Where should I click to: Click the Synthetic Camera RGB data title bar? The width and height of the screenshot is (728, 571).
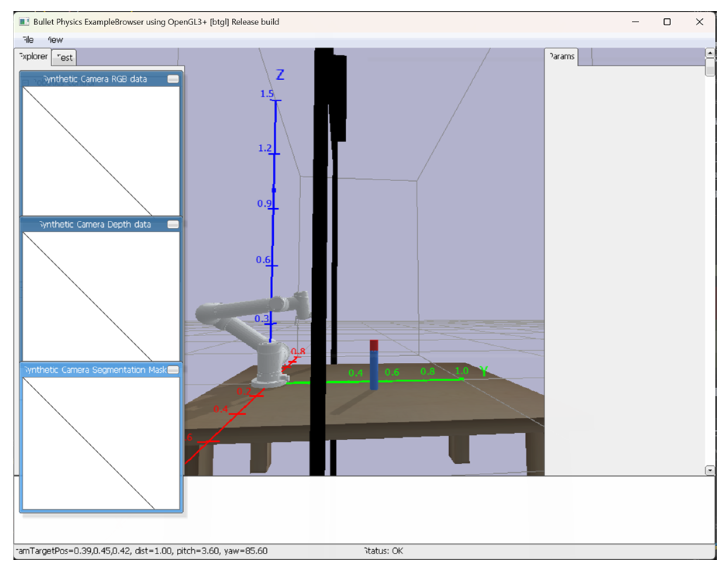[x=95, y=79]
